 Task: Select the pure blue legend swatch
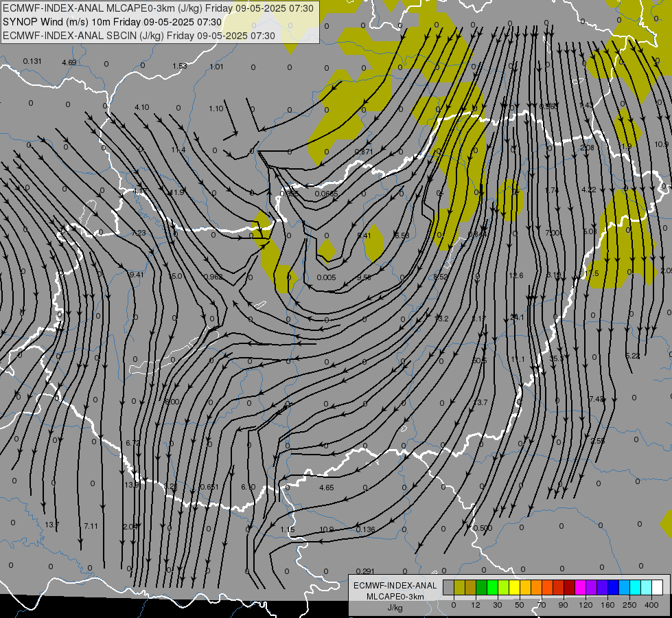(x=613, y=587)
